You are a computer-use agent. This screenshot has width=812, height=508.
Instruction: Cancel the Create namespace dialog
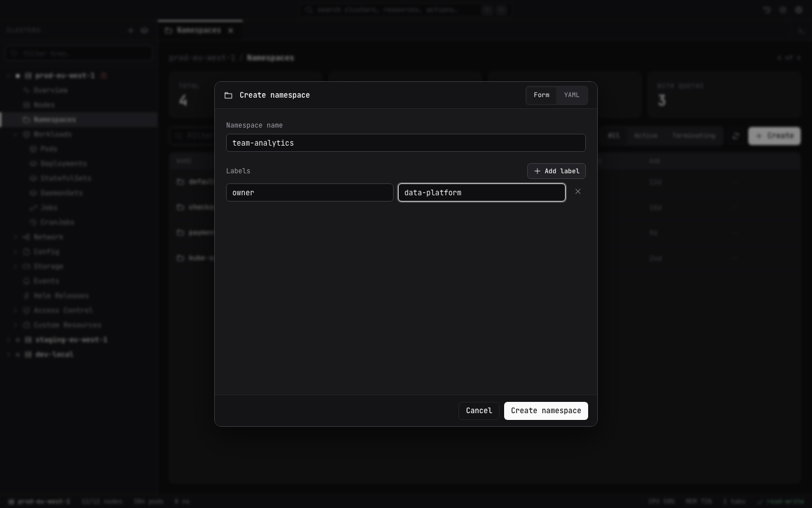pos(479,411)
